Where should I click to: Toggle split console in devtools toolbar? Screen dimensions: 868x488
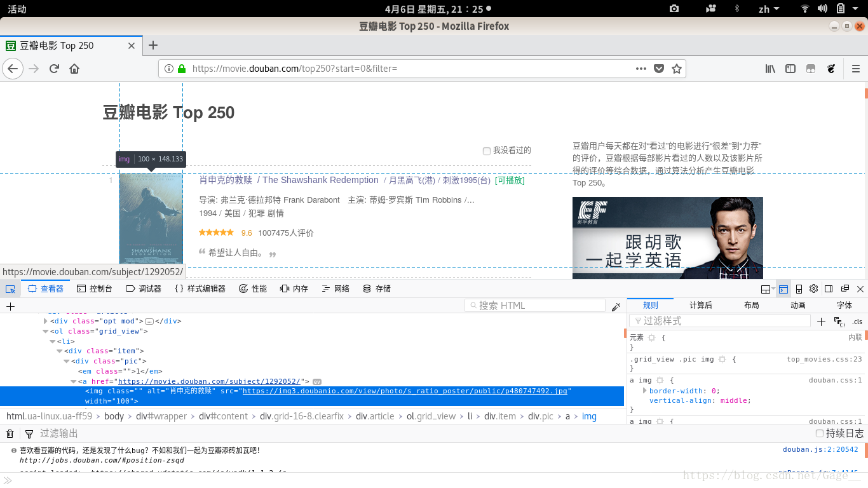pos(783,289)
